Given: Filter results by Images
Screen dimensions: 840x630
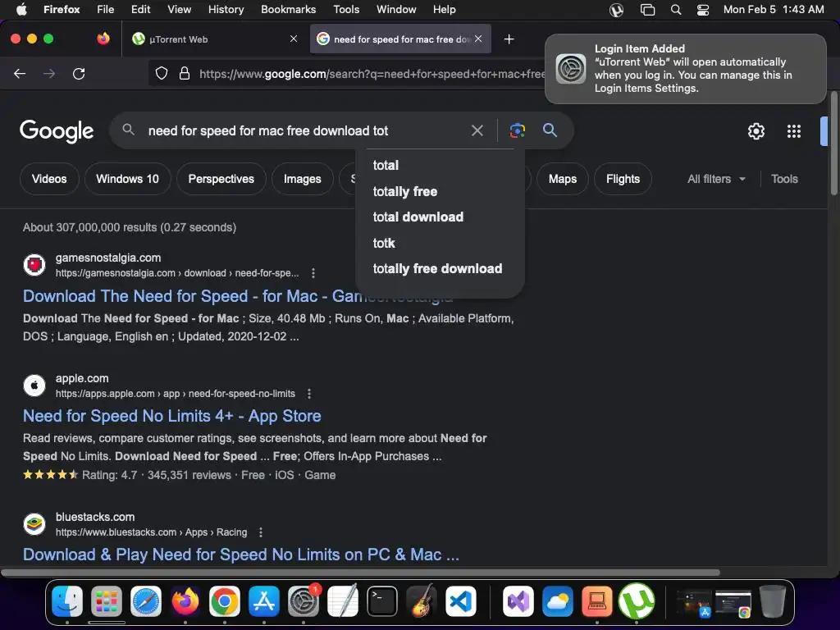Looking at the screenshot, I should click(x=302, y=179).
